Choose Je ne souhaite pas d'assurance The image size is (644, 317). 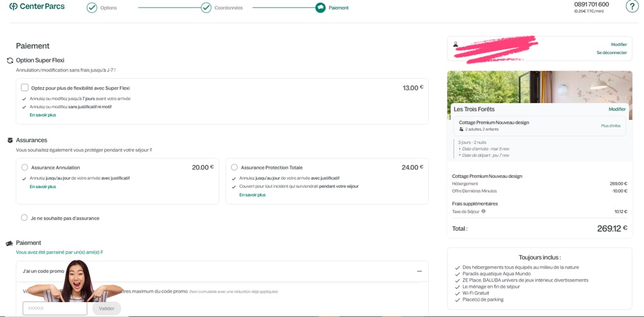click(24, 218)
